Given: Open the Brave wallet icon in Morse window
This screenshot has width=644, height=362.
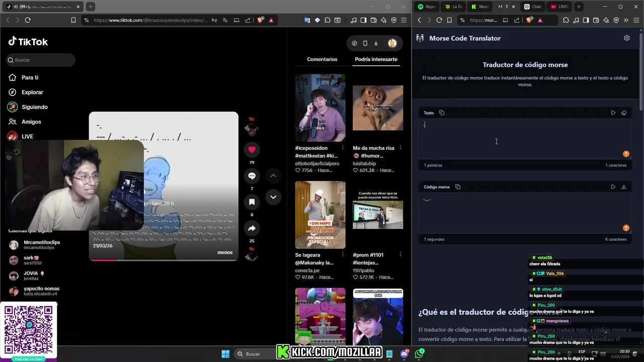Looking at the screenshot, I should pos(596,20).
